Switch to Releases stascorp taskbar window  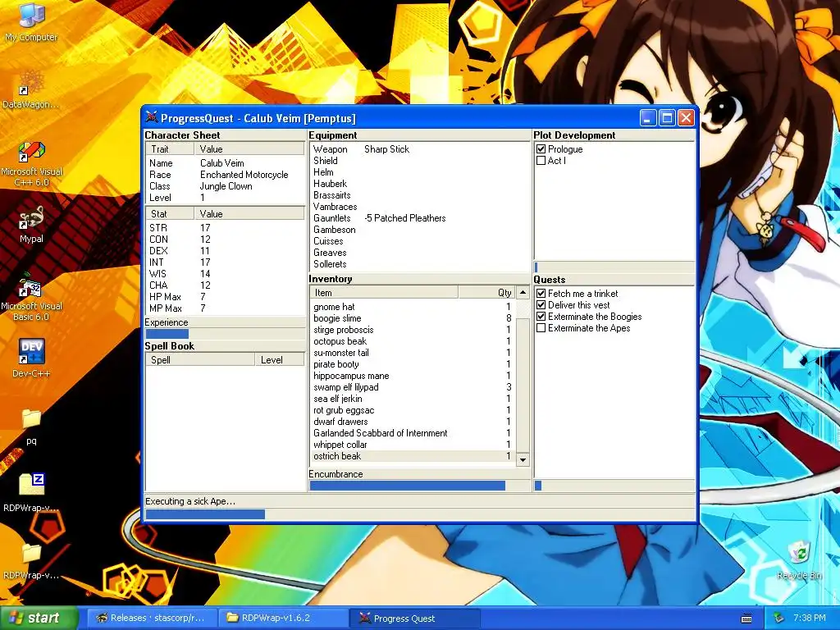[152, 619]
